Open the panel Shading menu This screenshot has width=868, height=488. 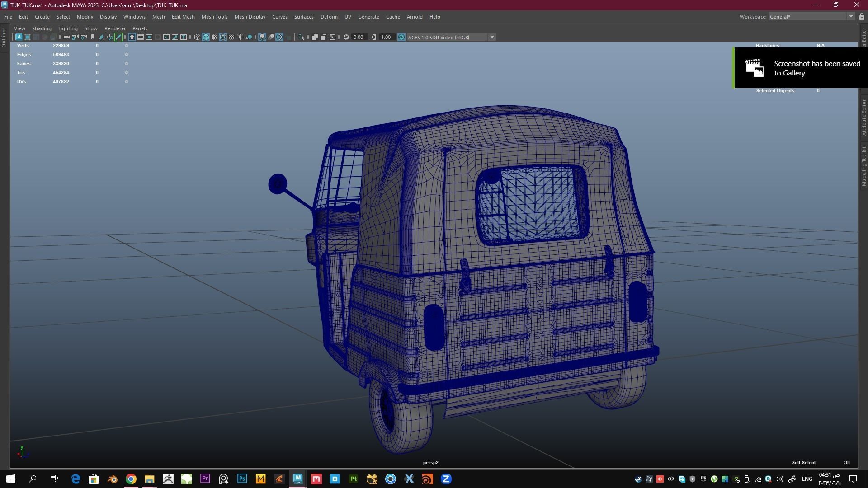[42, 28]
